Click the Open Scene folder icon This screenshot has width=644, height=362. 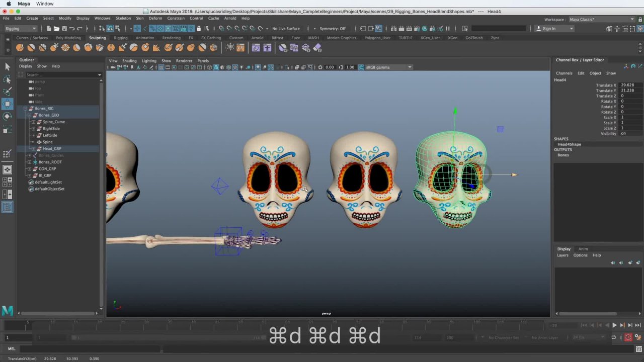pyautogui.click(x=56, y=29)
